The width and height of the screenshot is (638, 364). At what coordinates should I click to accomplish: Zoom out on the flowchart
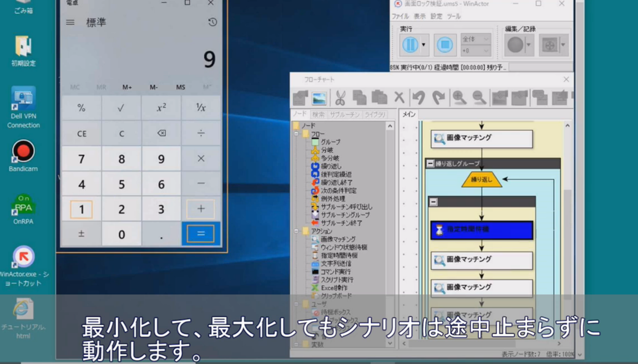tap(479, 98)
